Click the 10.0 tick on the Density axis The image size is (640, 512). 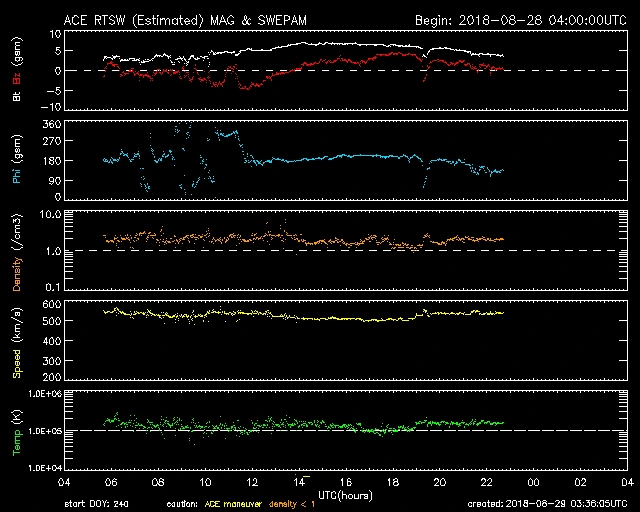[x=50, y=214]
